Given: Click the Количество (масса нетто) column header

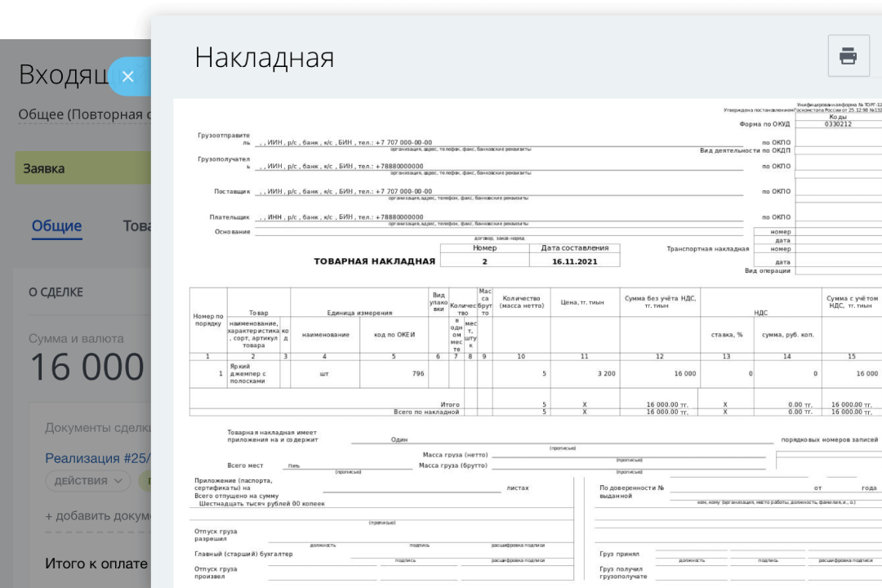Looking at the screenshot, I should [522, 302].
